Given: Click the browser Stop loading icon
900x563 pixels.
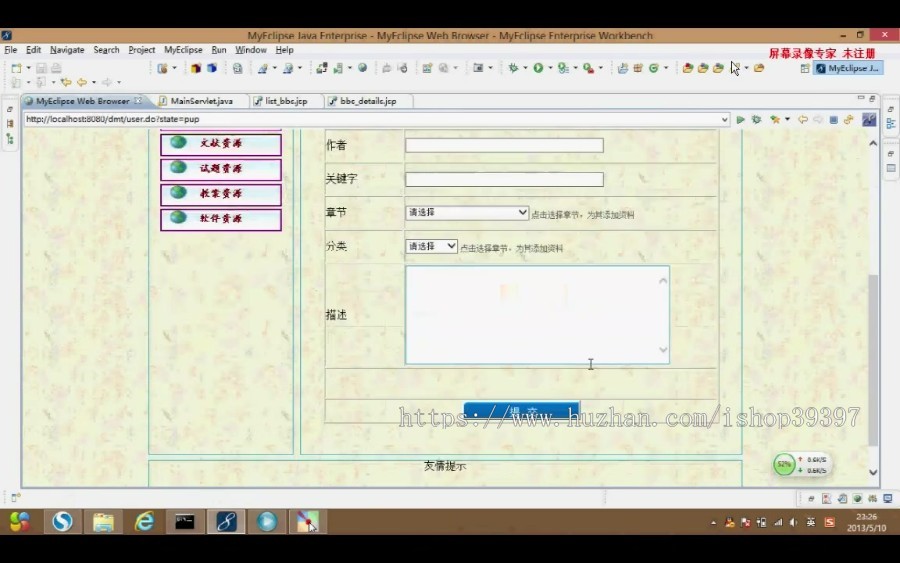Looking at the screenshot, I should point(833,119).
